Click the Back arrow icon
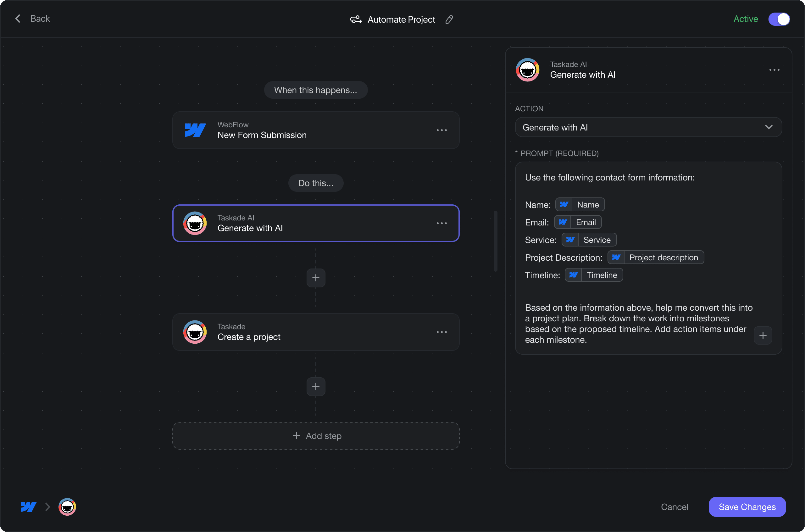Image resolution: width=805 pixels, height=532 pixels. [x=18, y=19]
